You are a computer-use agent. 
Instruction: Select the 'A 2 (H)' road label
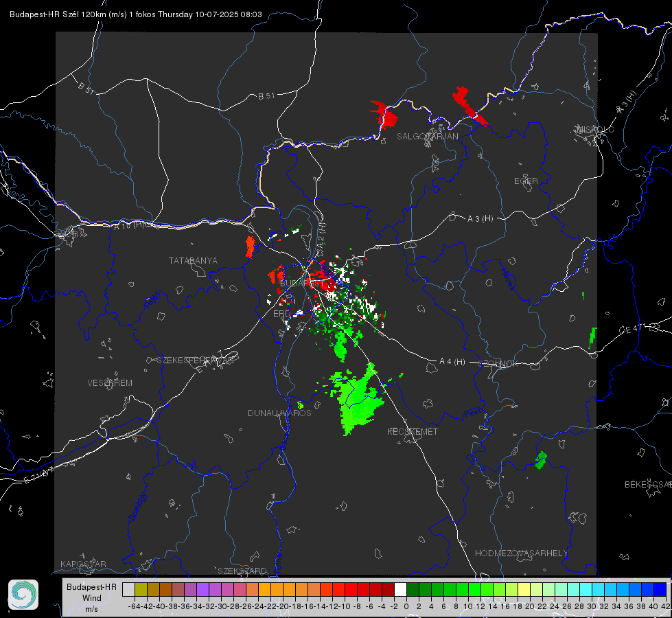coord(321,234)
